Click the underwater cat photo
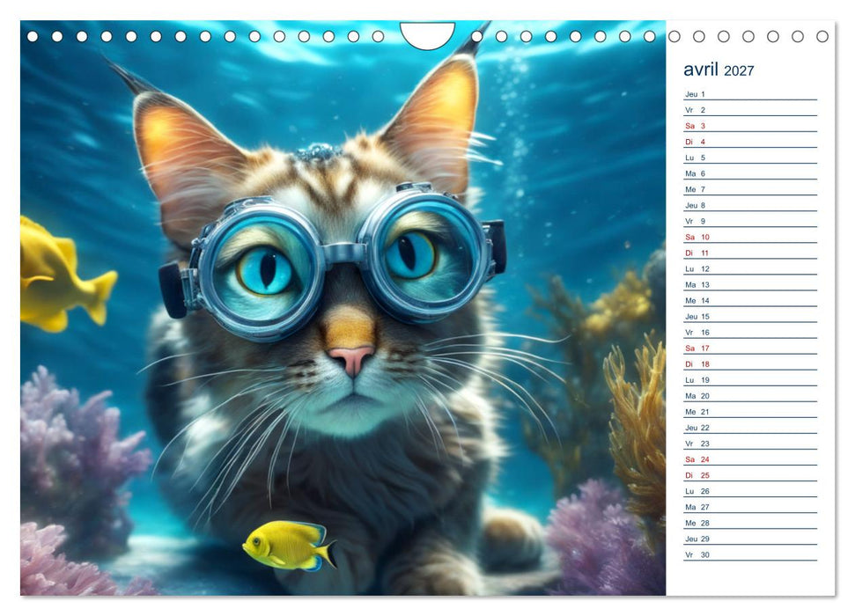Image resolution: width=855 pixels, height=616 pixels. point(343,308)
